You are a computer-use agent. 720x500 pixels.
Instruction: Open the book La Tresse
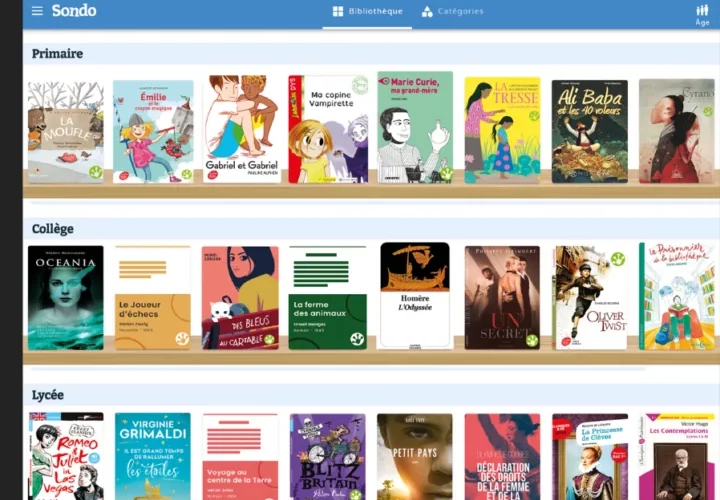pos(502,130)
